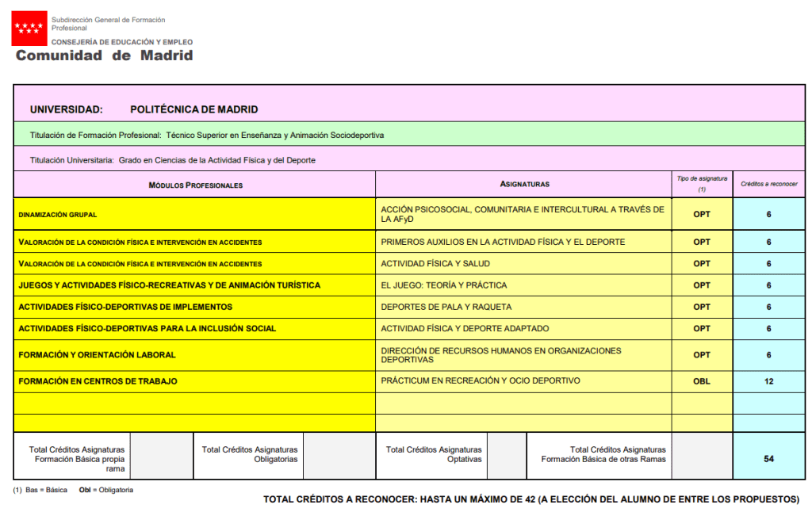Click 'Total Créditos Asignaturas Optativas' label
The height and width of the screenshot is (516, 812).
click(x=434, y=454)
